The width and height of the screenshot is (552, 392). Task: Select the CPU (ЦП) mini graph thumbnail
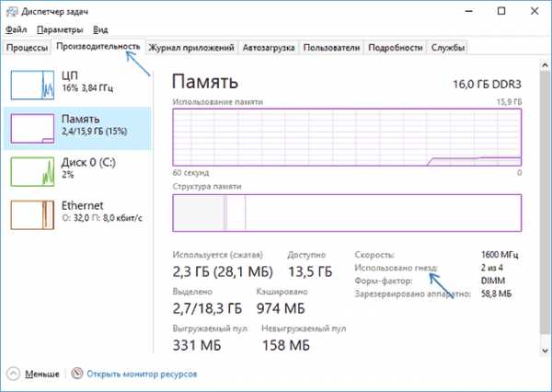pos(30,83)
